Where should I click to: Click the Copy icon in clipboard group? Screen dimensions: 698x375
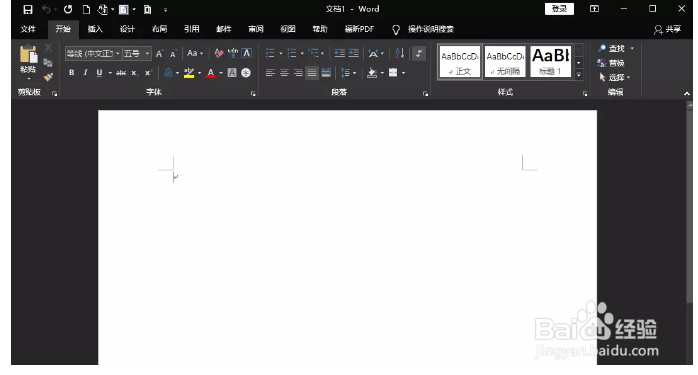[48, 62]
